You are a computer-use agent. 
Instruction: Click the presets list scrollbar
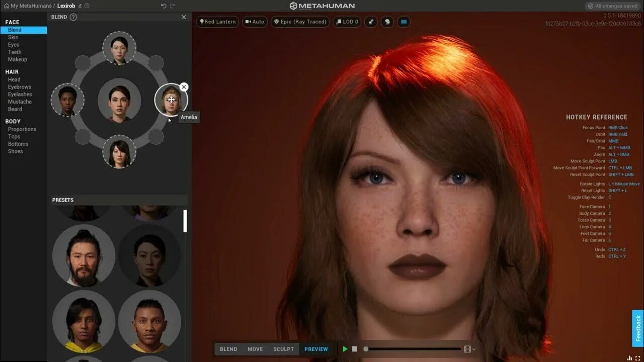(185, 221)
